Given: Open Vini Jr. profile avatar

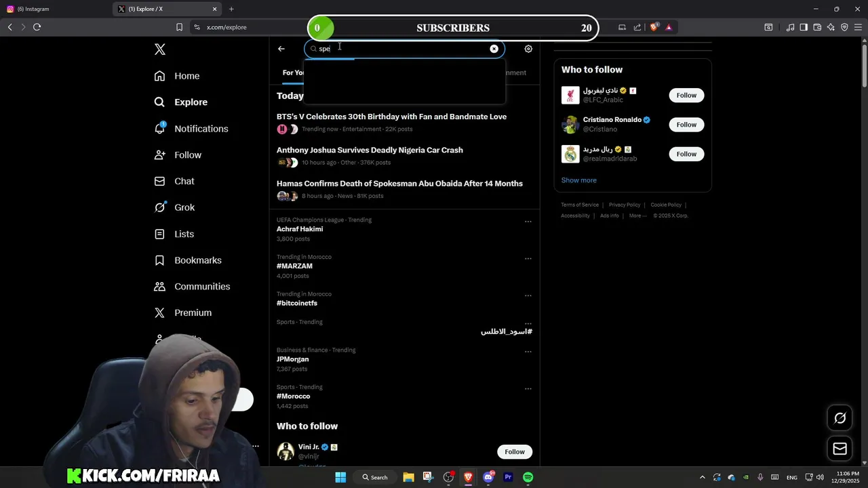Looking at the screenshot, I should click(285, 451).
